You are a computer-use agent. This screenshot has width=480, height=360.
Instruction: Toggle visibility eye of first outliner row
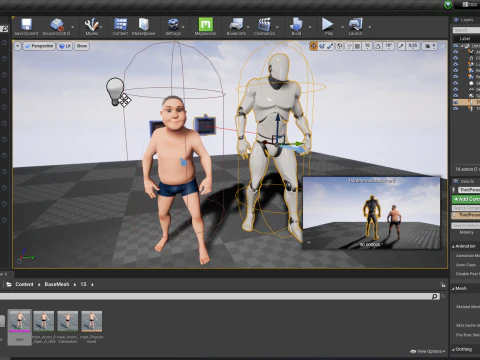456,46
